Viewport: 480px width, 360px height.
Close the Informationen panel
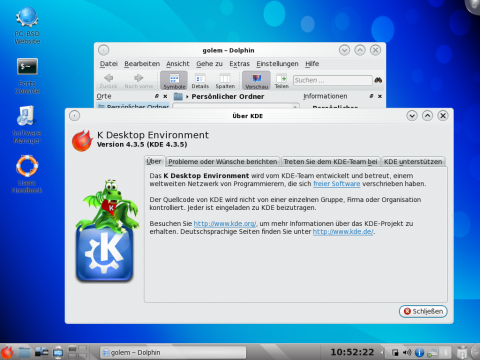pos(380,96)
